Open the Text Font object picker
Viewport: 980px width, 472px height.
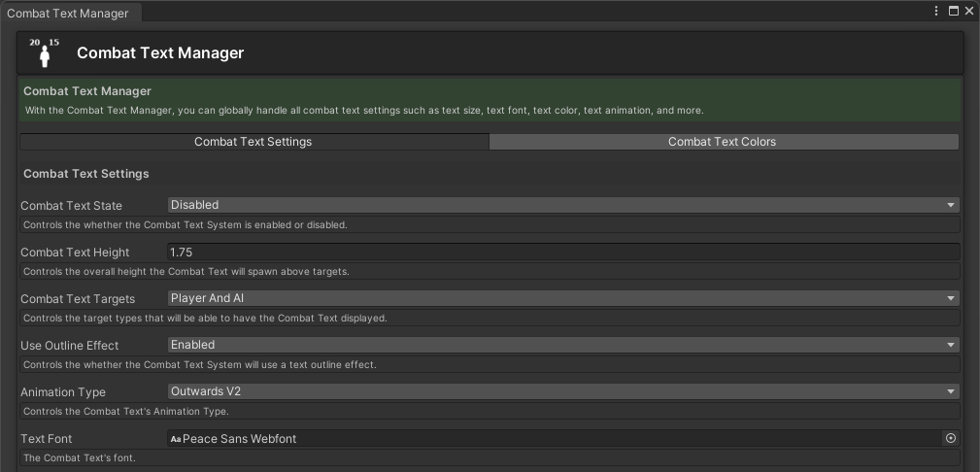click(951, 439)
